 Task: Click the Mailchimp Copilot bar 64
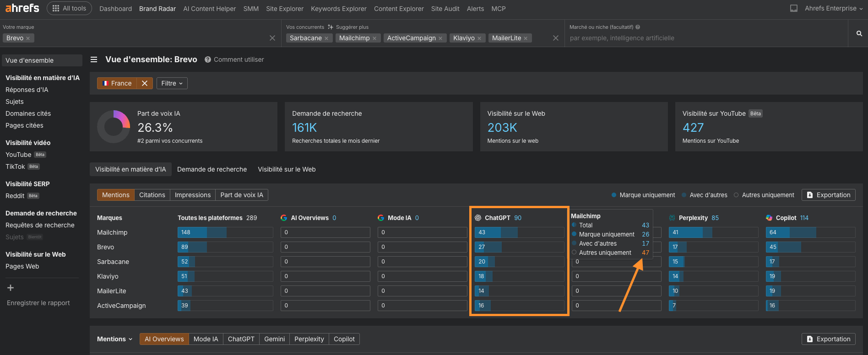pyautogui.click(x=810, y=232)
